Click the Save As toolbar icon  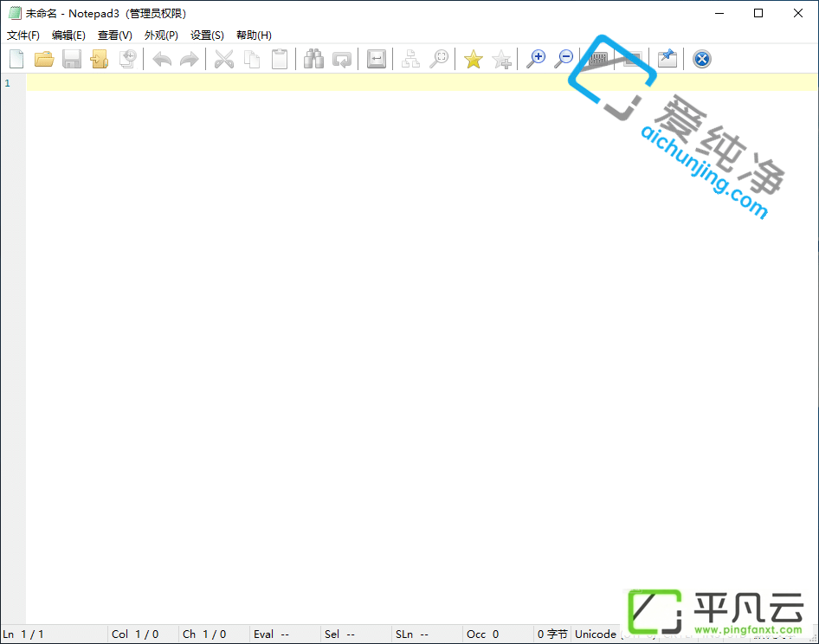coord(100,59)
